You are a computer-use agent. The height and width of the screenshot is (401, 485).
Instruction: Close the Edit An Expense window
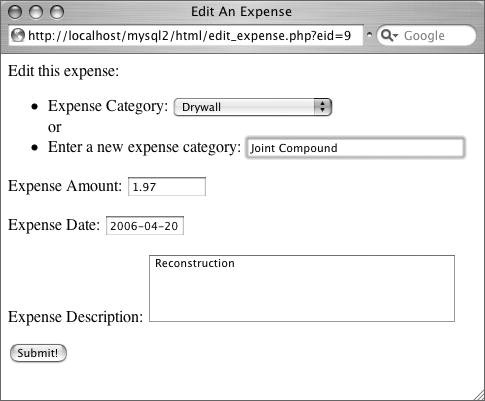(x=15, y=12)
